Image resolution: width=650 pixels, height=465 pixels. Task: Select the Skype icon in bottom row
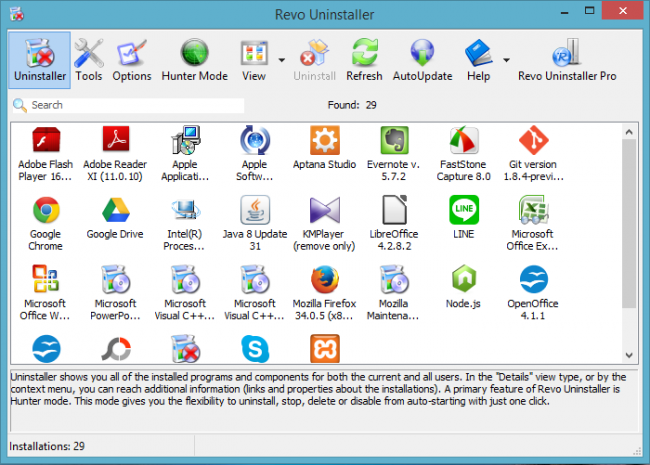[255, 349]
